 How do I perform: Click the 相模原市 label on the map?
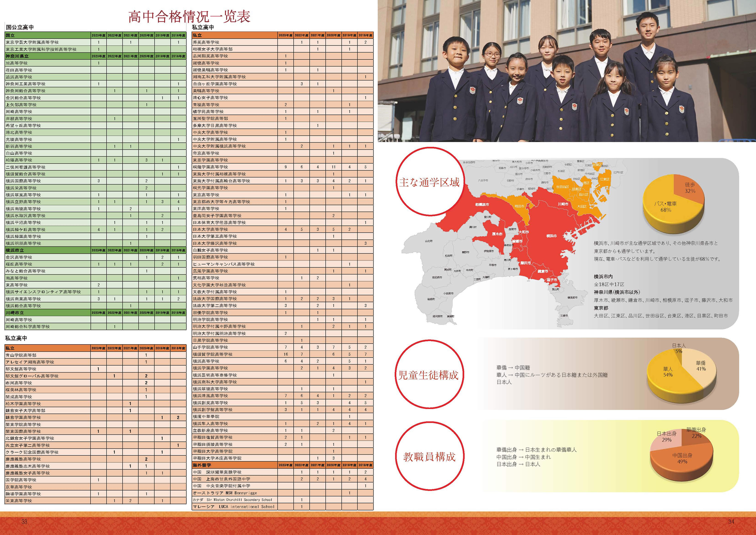(482, 205)
